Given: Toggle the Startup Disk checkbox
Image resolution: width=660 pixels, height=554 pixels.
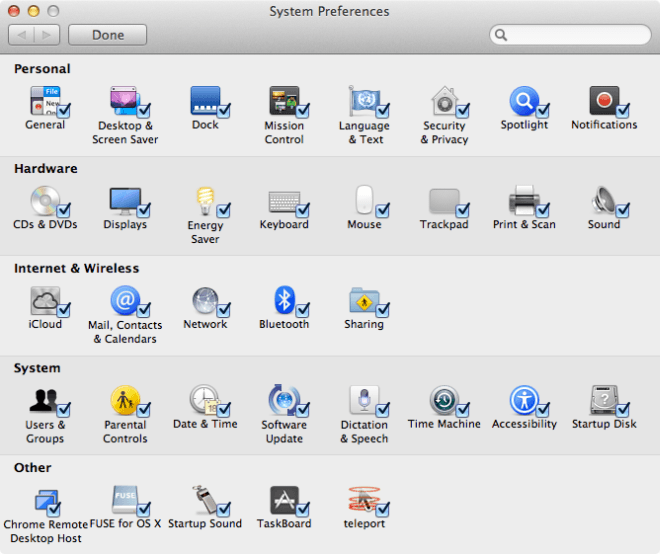Looking at the screenshot, I should pos(623,409).
